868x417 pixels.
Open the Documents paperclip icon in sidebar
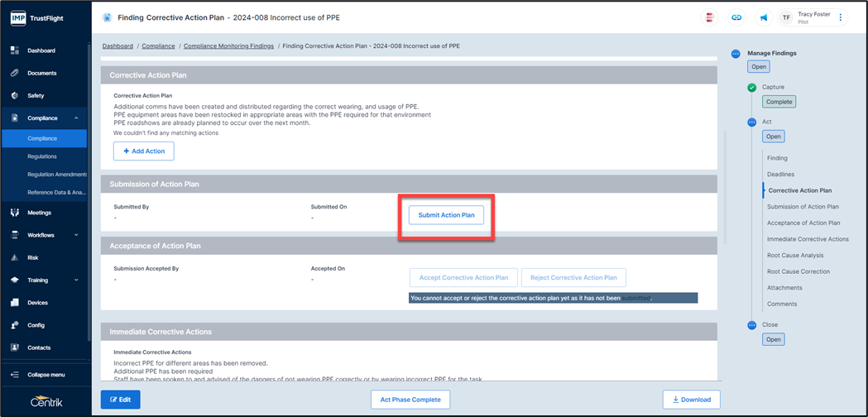pos(15,73)
